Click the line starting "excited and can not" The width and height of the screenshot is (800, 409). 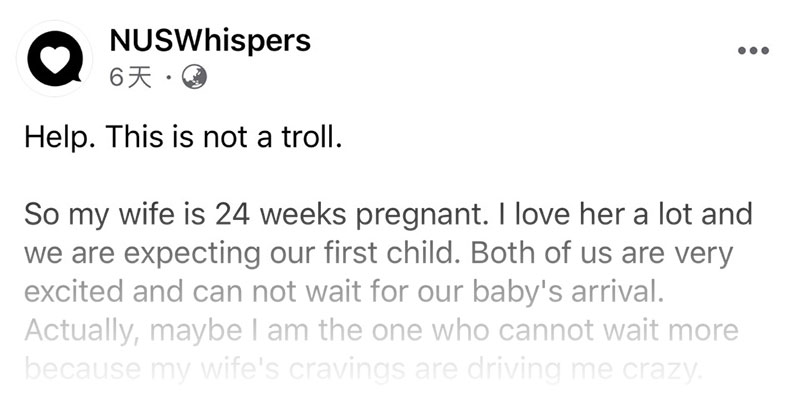[x=344, y=292]
